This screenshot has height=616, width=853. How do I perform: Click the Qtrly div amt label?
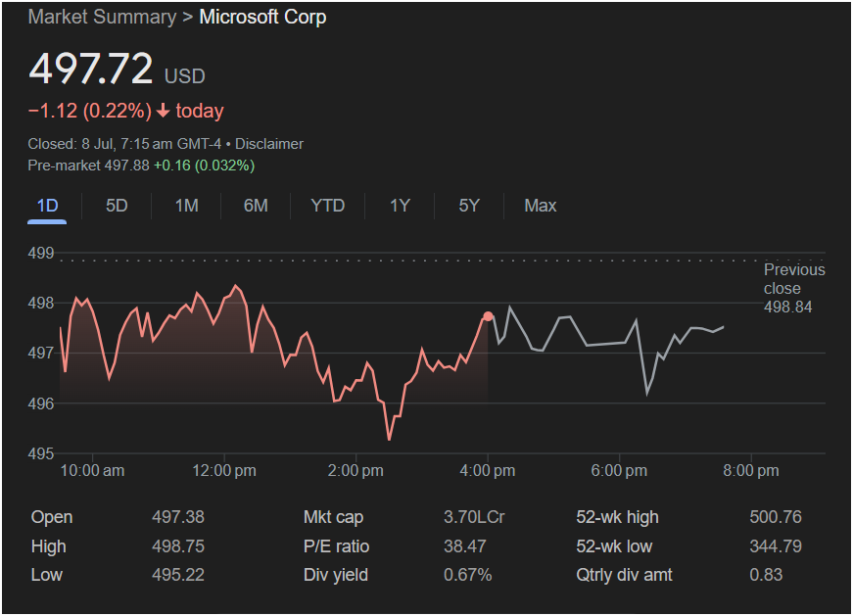[624, 575]
